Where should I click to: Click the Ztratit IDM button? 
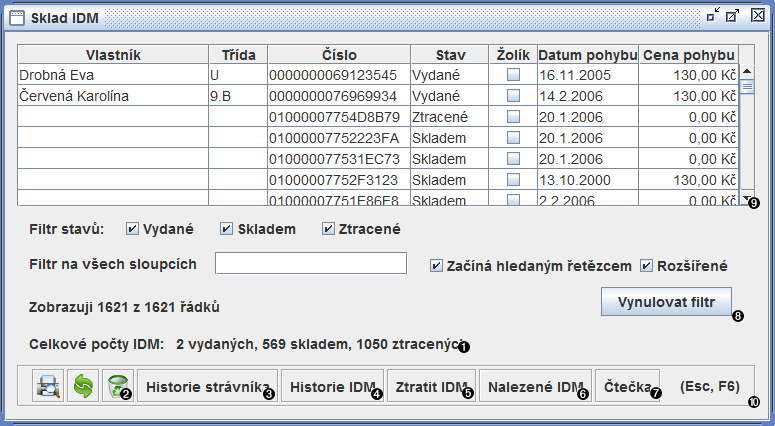tap(429, 386)
